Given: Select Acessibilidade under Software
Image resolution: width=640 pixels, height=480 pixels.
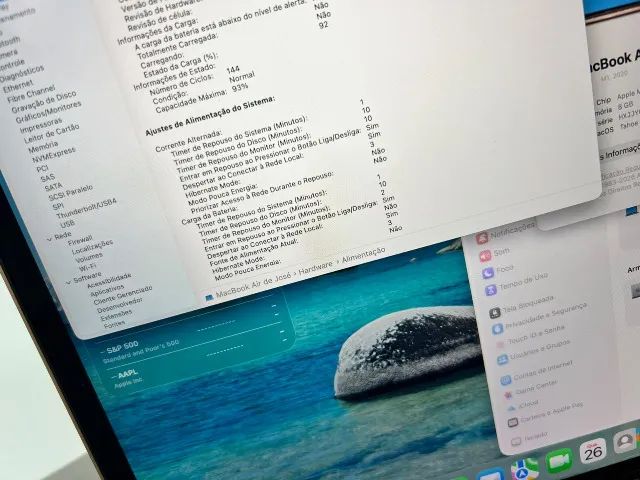Looking at the screenshot, I should [109, 280].
